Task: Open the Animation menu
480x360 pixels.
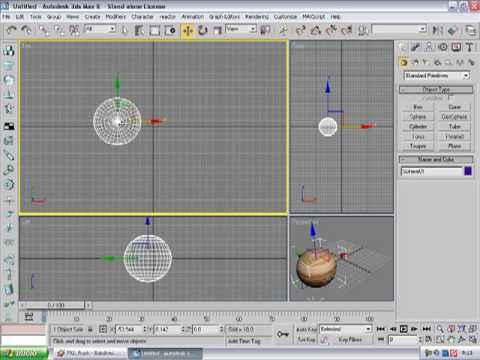Action: (x=192, y=17)
